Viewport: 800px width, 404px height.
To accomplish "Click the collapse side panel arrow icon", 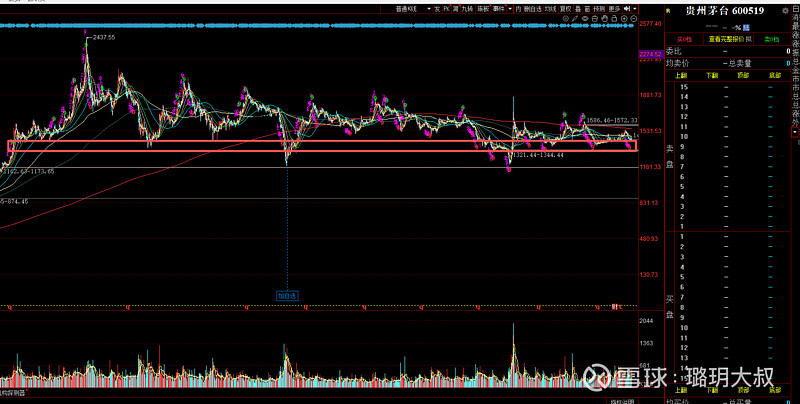I will (628, 9).
